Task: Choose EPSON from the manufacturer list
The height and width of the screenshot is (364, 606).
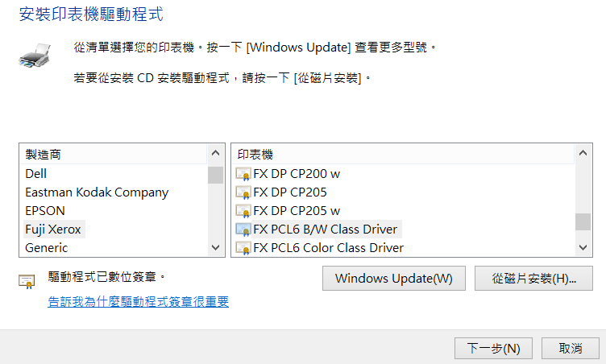Action: 45,211
